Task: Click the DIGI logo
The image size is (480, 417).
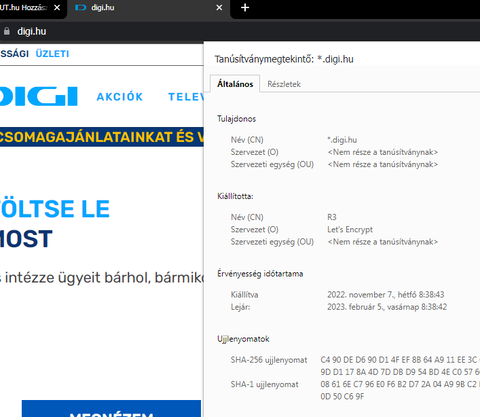Action: 39,96
